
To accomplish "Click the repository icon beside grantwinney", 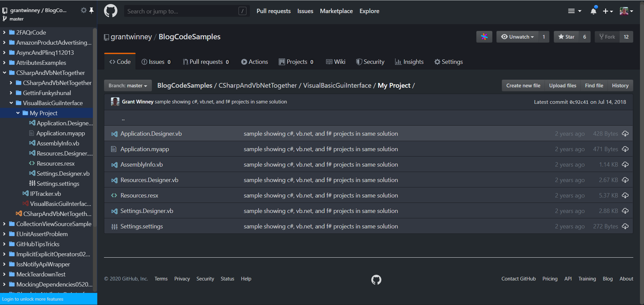I will coord(106,37).
